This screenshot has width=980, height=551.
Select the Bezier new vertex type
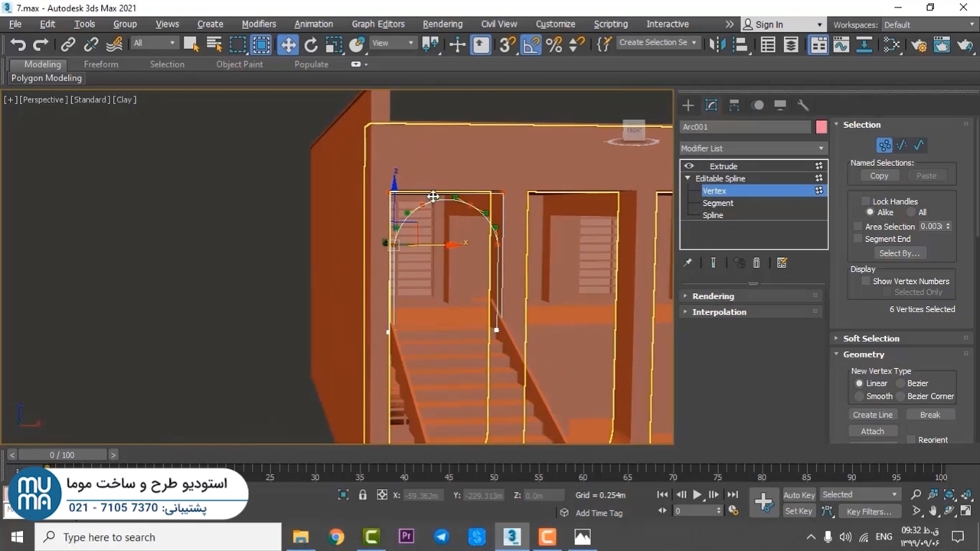[x=900, y=383]
